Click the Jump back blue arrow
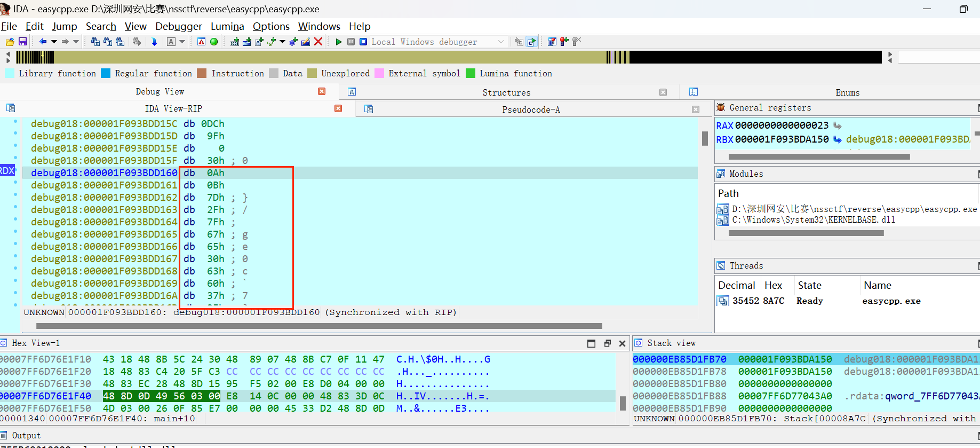 coord(43,42)
